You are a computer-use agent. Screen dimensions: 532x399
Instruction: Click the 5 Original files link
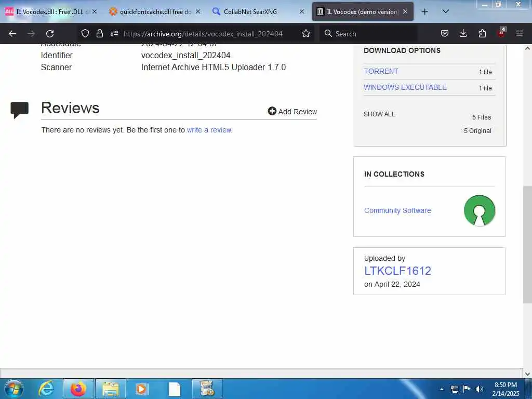pos(477,130)
